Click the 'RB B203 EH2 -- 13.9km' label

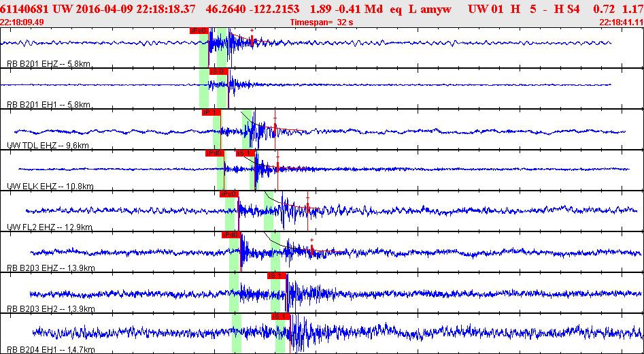51,309
